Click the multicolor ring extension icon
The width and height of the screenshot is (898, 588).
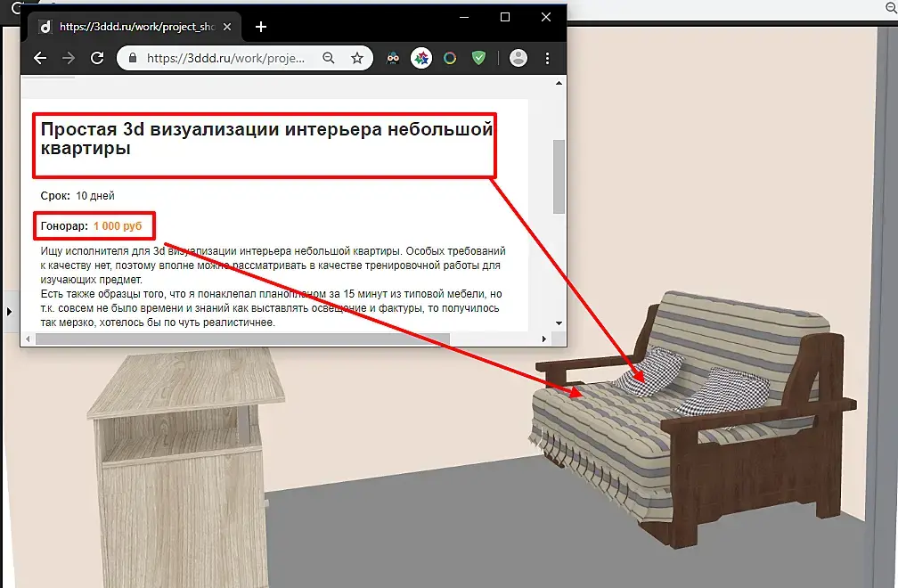pyautogui.click(x=450, y=58)
